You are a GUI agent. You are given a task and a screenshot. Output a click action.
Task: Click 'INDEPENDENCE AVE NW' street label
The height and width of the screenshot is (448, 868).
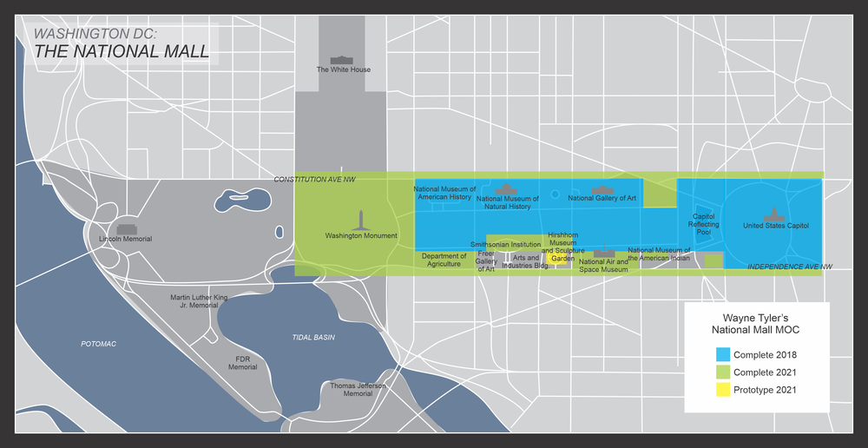pyautogui.click(x=790, y=267)
